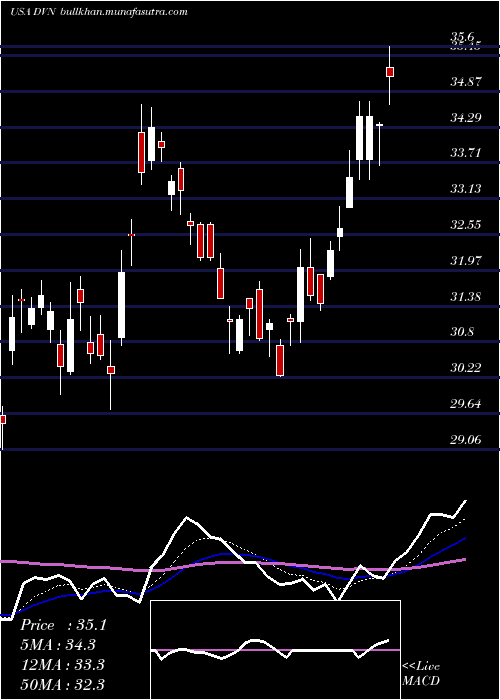Viewport: 500px width, 700px height.
Task: Select the 34.87 price axis label
Action: pos(466,82)
